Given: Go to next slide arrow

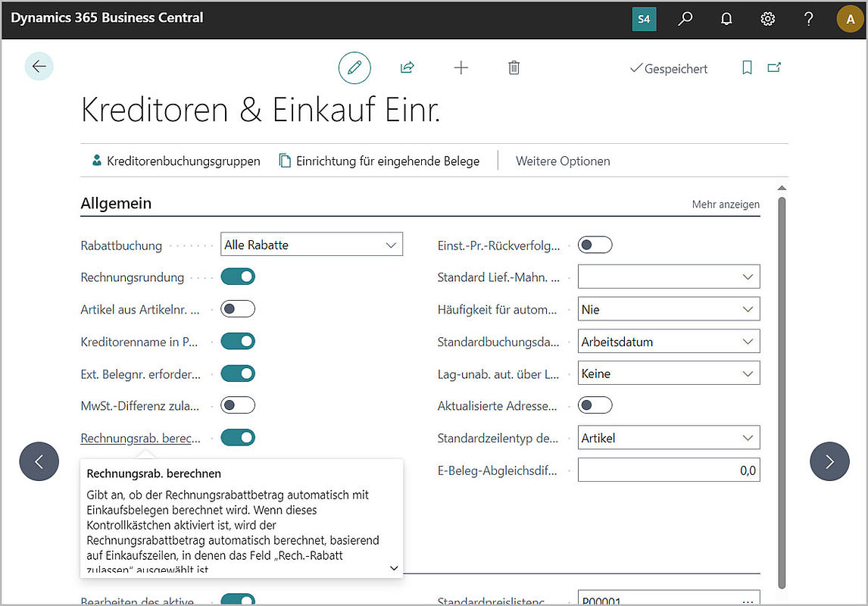Looking at the screenshot, I should click(x=829, y=461).
